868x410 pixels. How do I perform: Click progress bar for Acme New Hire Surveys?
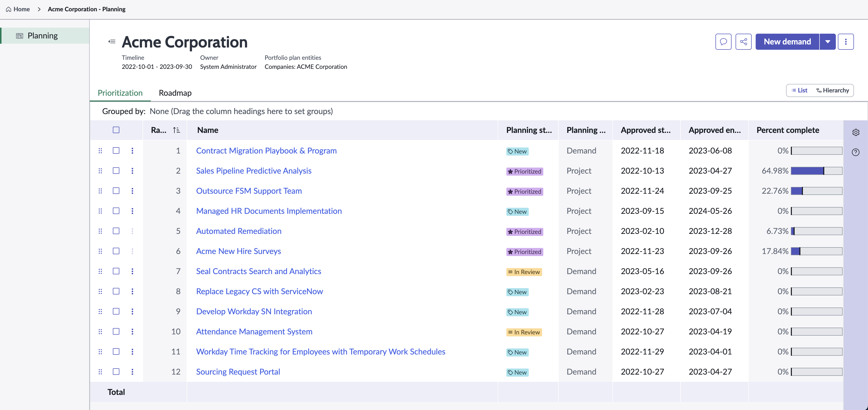tap(816, 251)
